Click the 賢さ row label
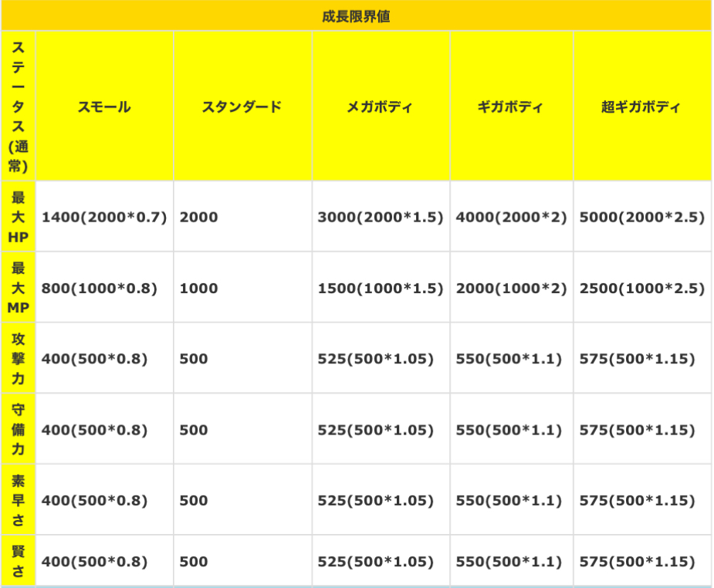Image resolution: width=714 pixels, height=588 pixels. (18, 561)
